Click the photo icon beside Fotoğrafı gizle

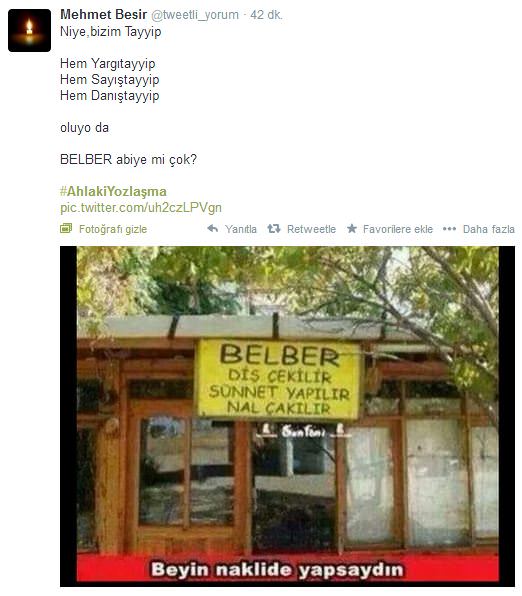pyautogui.click(x=66, y=228)
